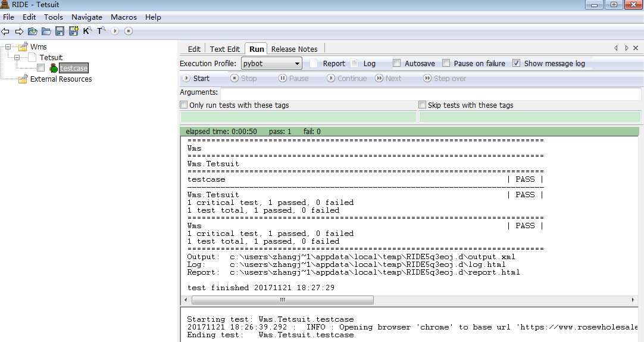Select External Resources in the tree
Screen dimensions: 644x342
[x=61, y=79]
